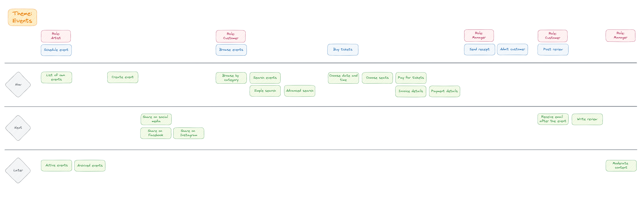Click the Now diamond shape
Image resolution: width=644 pixels, height=197 pixels.
click(x=18, y=85)
